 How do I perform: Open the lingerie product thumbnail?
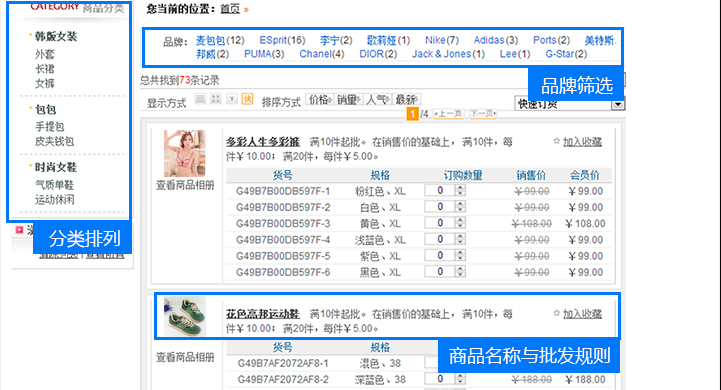tap(185, 153)
